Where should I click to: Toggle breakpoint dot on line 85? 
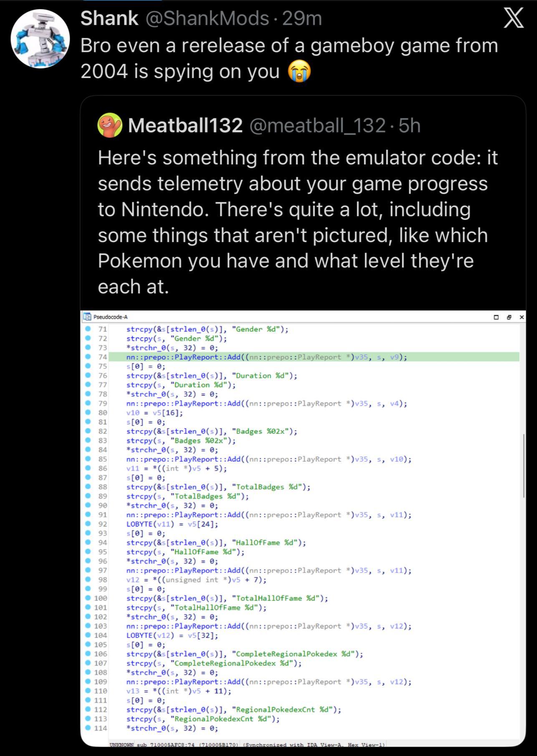point(88,459)
